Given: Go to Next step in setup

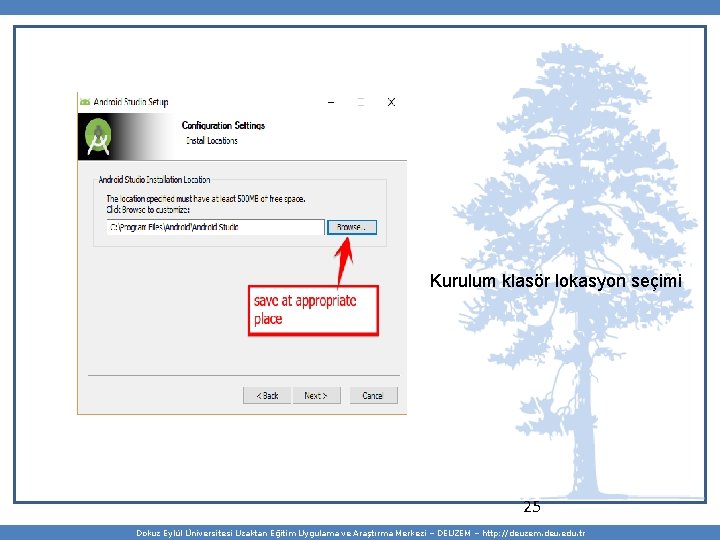Looking at the screenshot, I should click(x=316, y=395).
